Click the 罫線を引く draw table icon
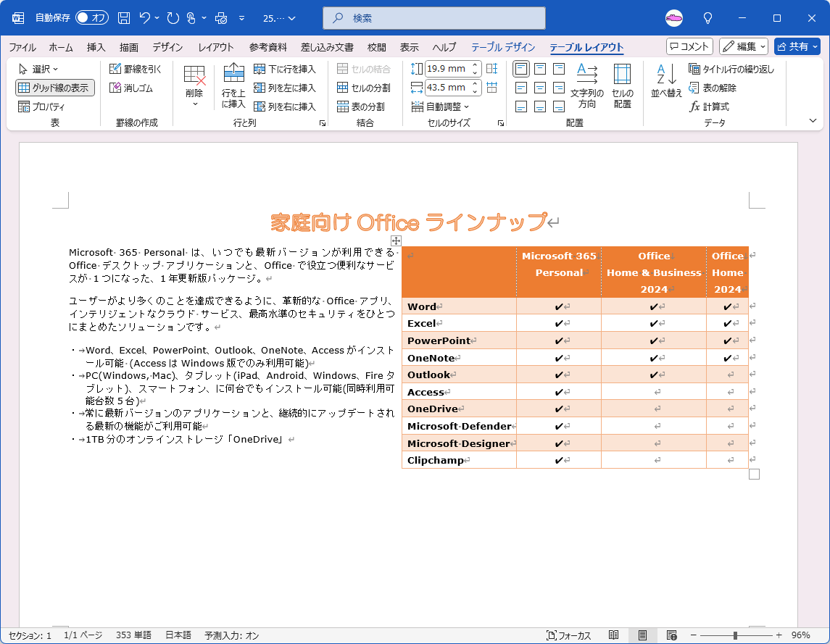 [x=135, y=69]
